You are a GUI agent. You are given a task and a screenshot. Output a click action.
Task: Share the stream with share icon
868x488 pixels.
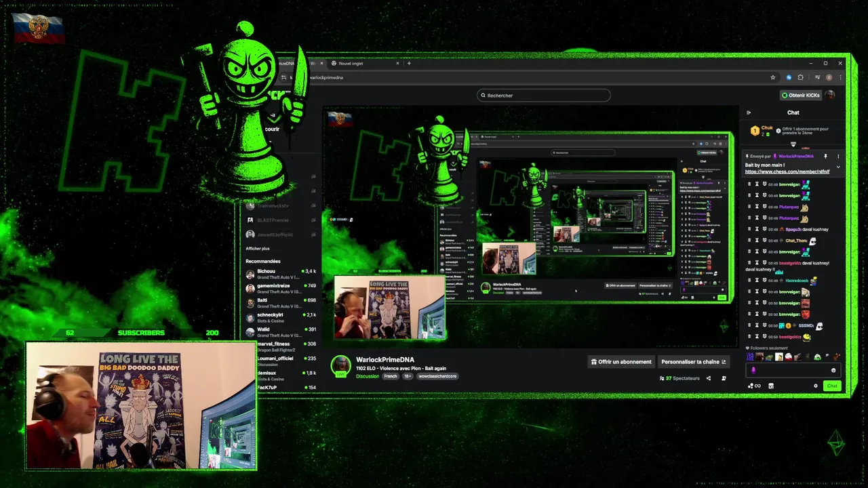point(709,378)
